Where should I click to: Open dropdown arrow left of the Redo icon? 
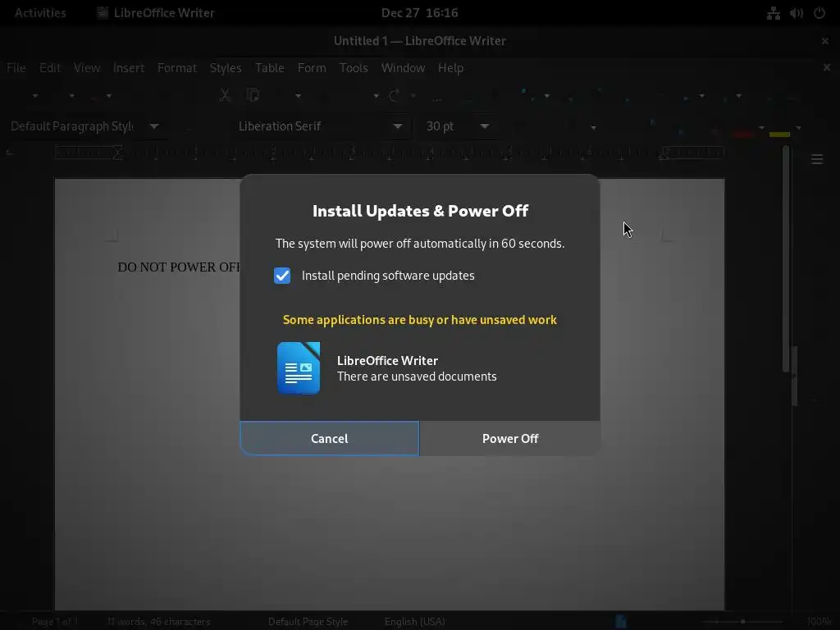(376, 96)
